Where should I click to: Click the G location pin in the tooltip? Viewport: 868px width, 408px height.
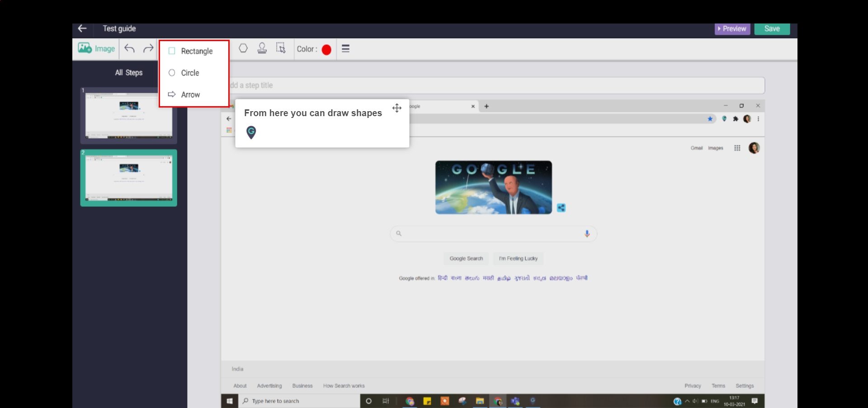251,132
